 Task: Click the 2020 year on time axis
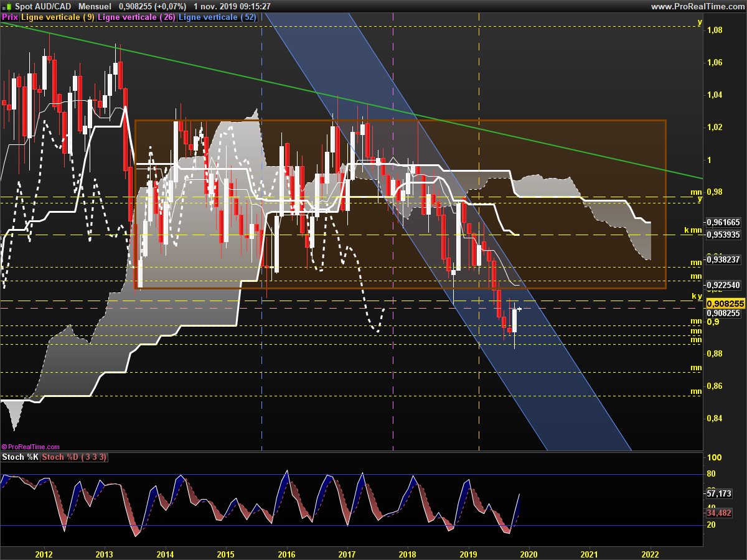(529, 554)
